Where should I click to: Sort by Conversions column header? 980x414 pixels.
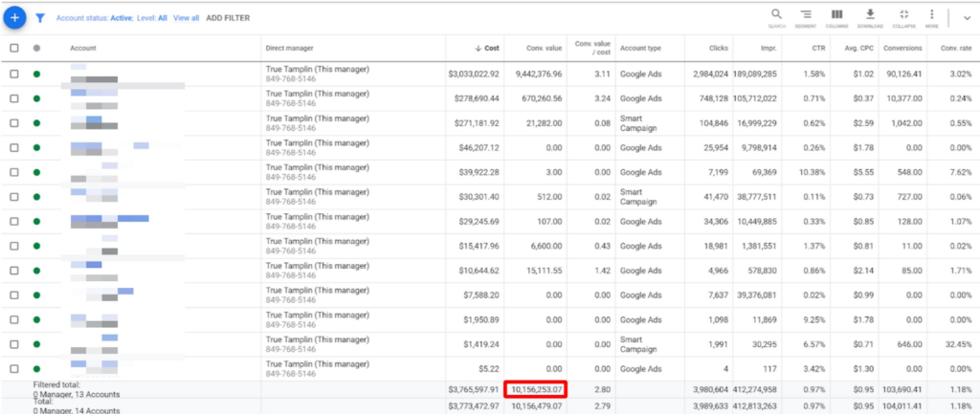pyautogui.click(x=903, y=48)
